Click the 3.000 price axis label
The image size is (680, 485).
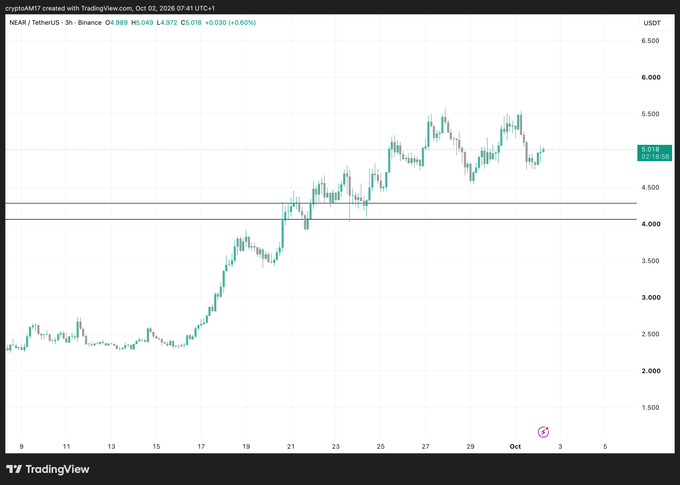coord(651,297)
